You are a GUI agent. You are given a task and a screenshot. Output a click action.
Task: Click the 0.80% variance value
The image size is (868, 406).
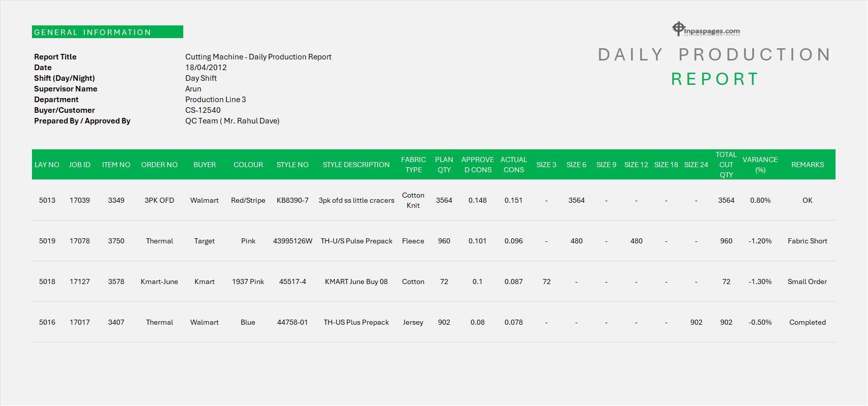(760, 200)
